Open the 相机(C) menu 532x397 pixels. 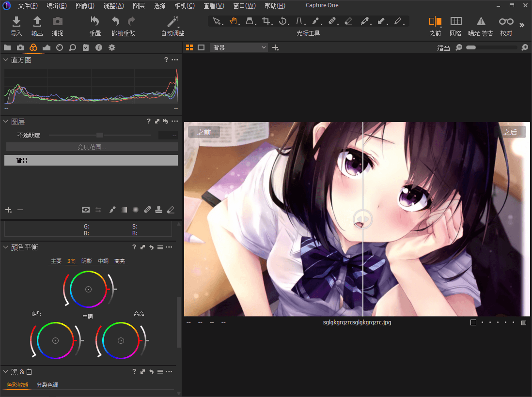pyautogui.click(x=185, y=6)
